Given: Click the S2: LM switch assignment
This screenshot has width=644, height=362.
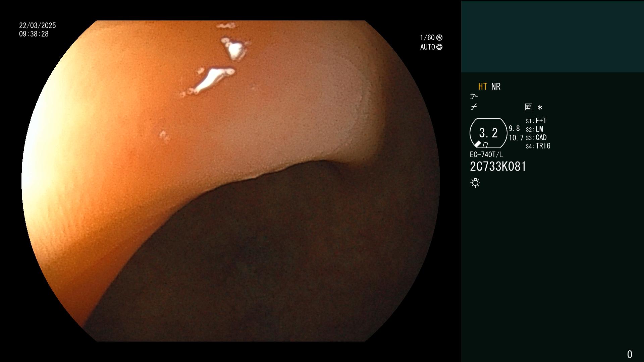Looking at the screenshot, I should coord(534,129).
